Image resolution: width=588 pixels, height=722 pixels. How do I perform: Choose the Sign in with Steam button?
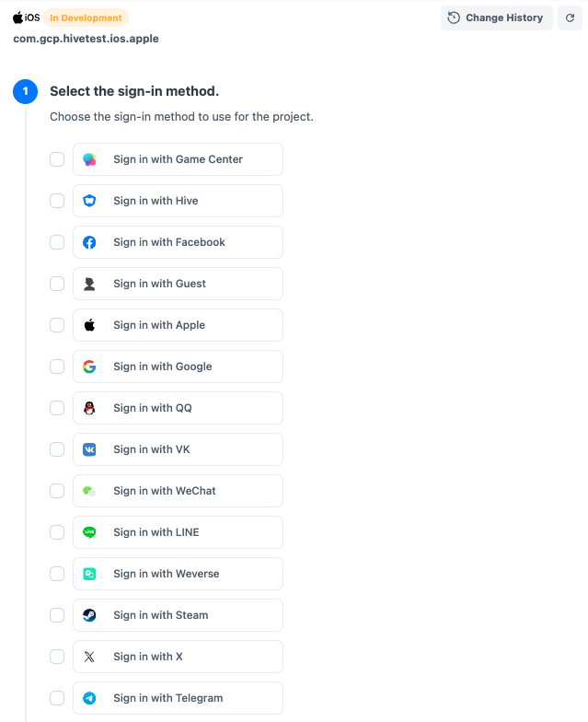pyautogui.click(x=178, y=615)
